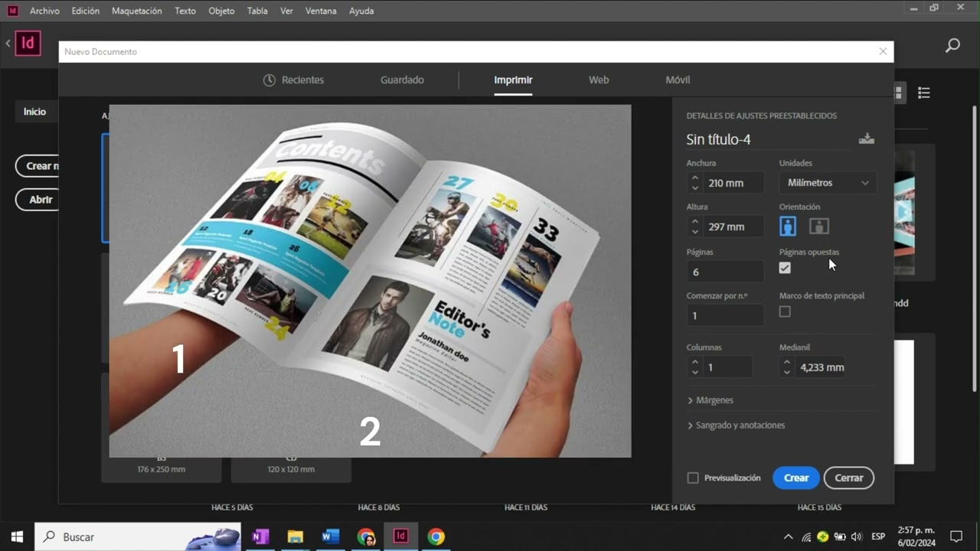Click the search magnifier icon
This screenshot has width=980, height=551.
click(952, 45)
